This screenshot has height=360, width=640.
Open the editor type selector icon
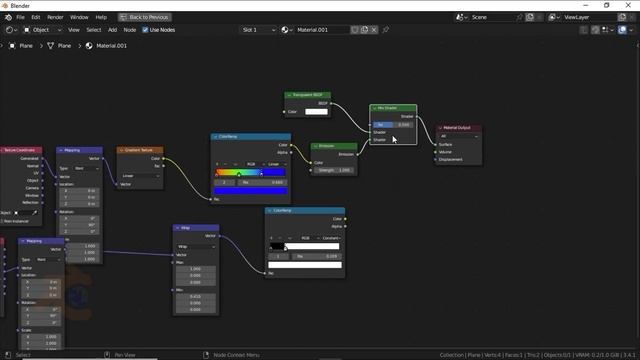click(11, 30)
